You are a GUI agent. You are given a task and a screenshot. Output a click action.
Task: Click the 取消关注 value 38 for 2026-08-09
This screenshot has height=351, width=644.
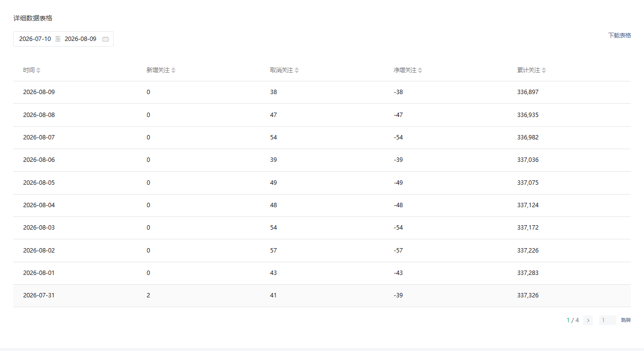(x=273, y=92)
